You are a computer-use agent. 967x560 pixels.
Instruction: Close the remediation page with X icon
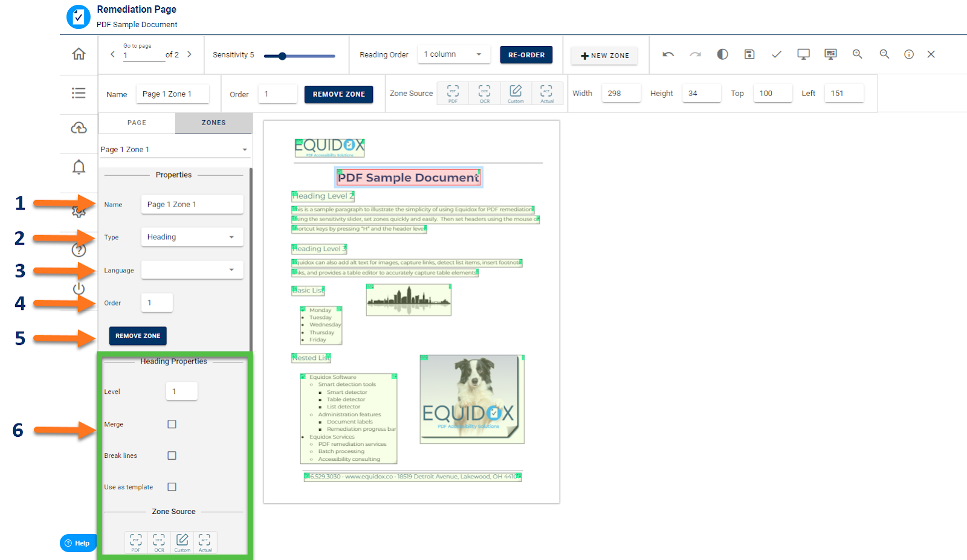931,54
